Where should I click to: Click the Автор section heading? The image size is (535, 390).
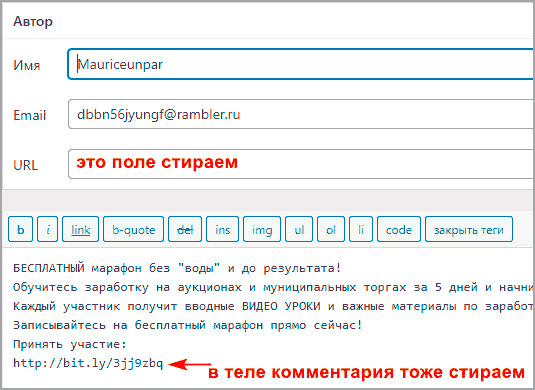coord(33,21)
